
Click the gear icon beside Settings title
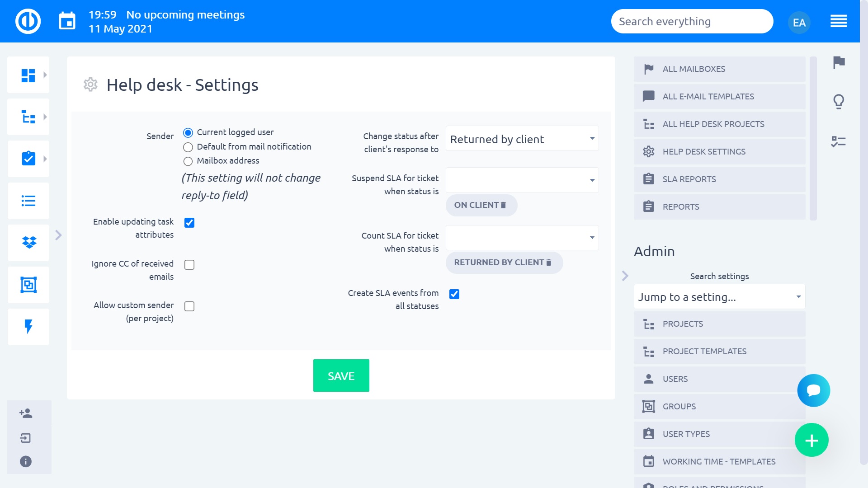click(x=90, y=84)
